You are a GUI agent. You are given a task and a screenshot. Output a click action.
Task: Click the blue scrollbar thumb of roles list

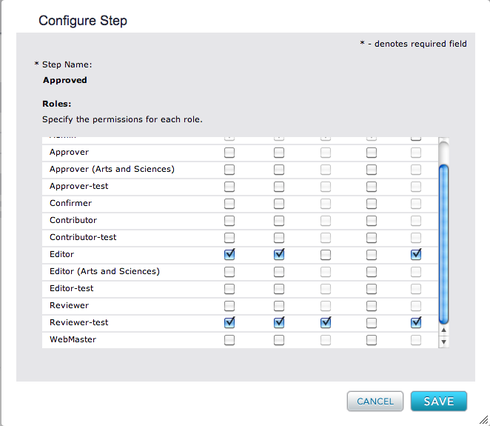444,244
